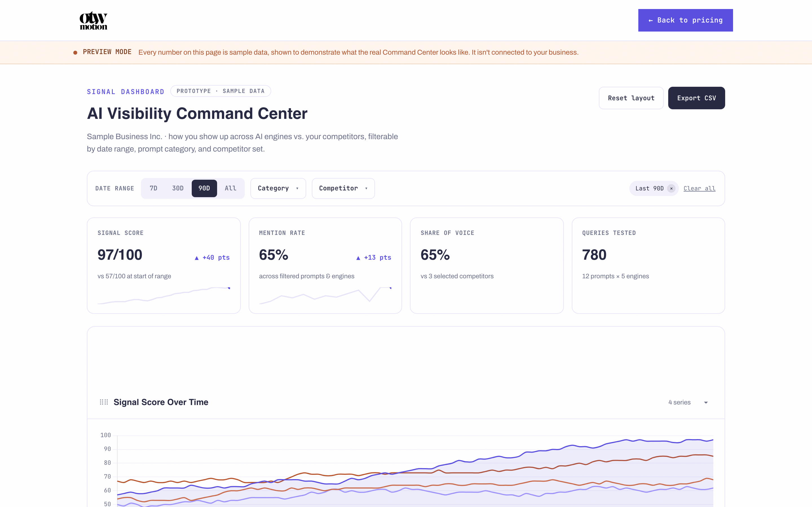Click the Prototype Sample Data badge

click(220, 91)
